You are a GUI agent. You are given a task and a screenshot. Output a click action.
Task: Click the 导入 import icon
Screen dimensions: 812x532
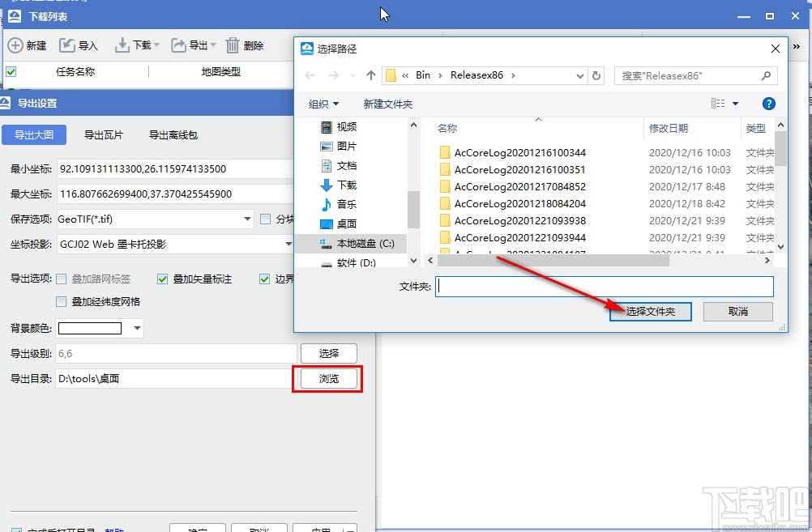point(66,45)
